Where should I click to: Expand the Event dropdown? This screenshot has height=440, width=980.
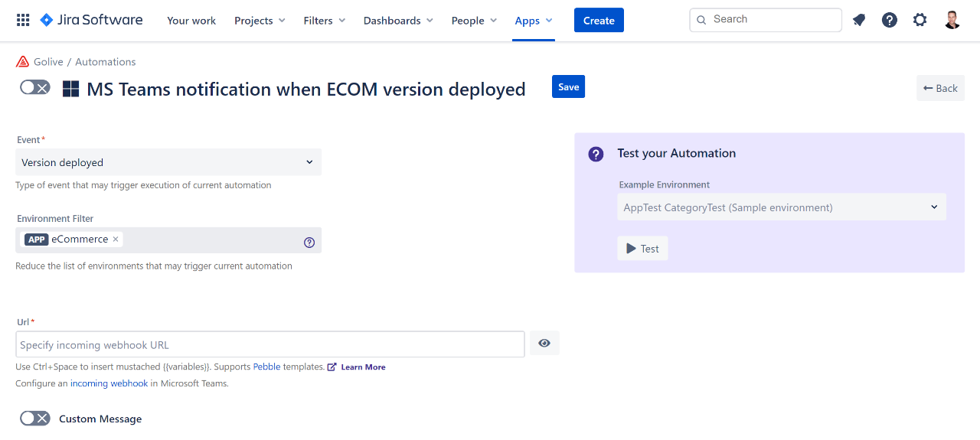click(168, 162)
